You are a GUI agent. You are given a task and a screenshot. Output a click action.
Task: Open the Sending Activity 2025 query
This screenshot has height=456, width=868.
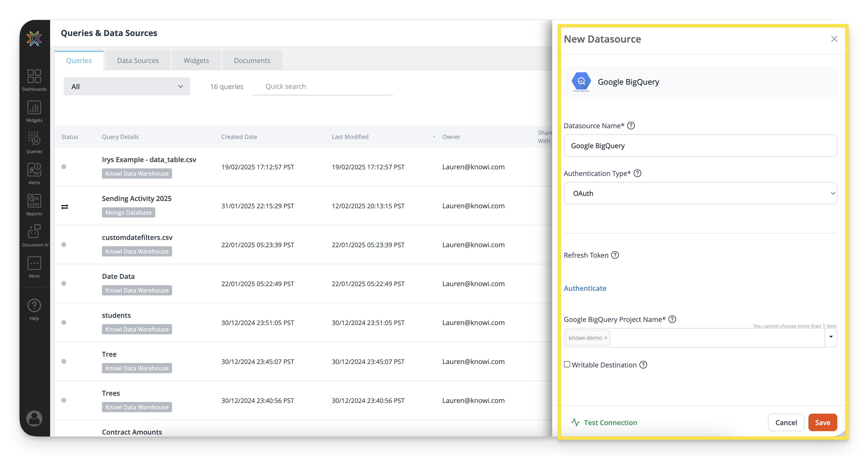tap(137, 199)
